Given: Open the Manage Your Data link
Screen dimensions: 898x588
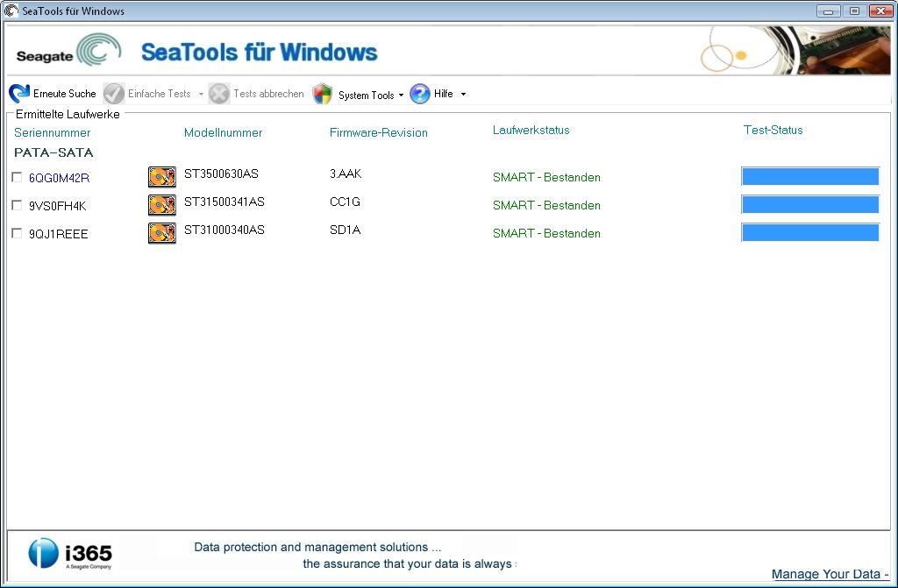Looking at the screenshot, I should click(x=830, y=574).
